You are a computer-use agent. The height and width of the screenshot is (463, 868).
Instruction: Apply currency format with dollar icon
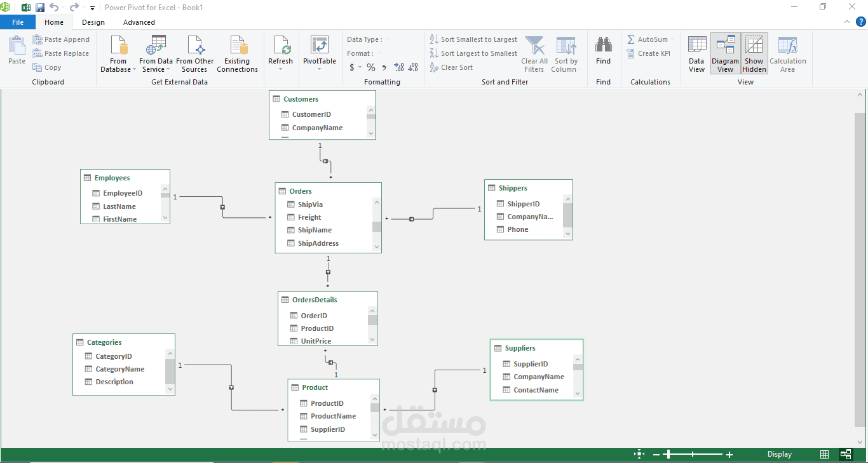[x=352, y=67]
